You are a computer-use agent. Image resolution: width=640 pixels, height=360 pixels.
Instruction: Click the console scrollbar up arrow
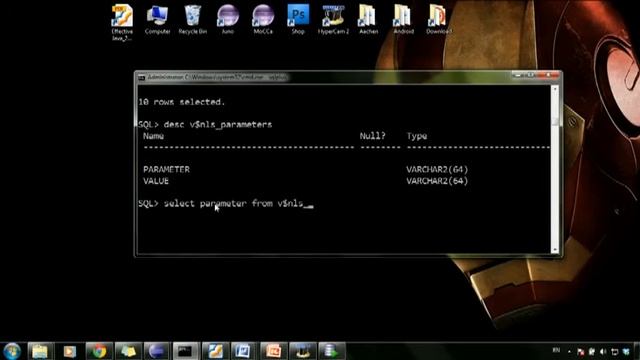[555, 89]
